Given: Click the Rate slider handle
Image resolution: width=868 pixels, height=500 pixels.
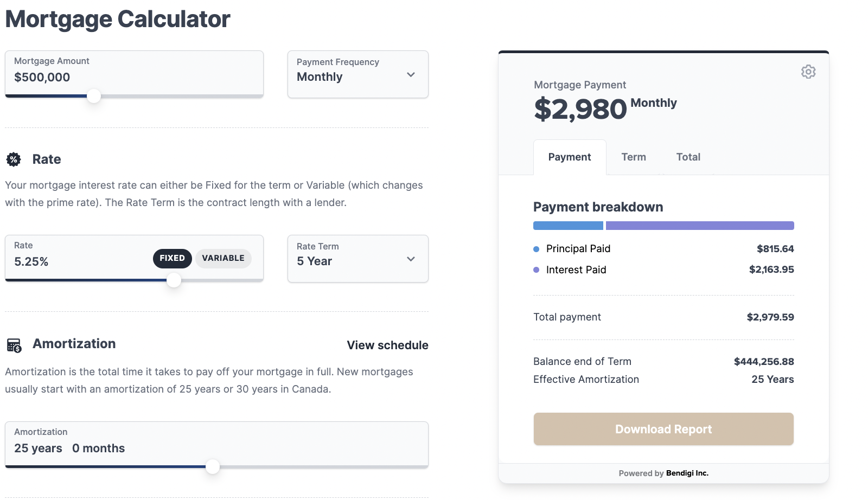Looking at the screenshot, I should (174, 280).
